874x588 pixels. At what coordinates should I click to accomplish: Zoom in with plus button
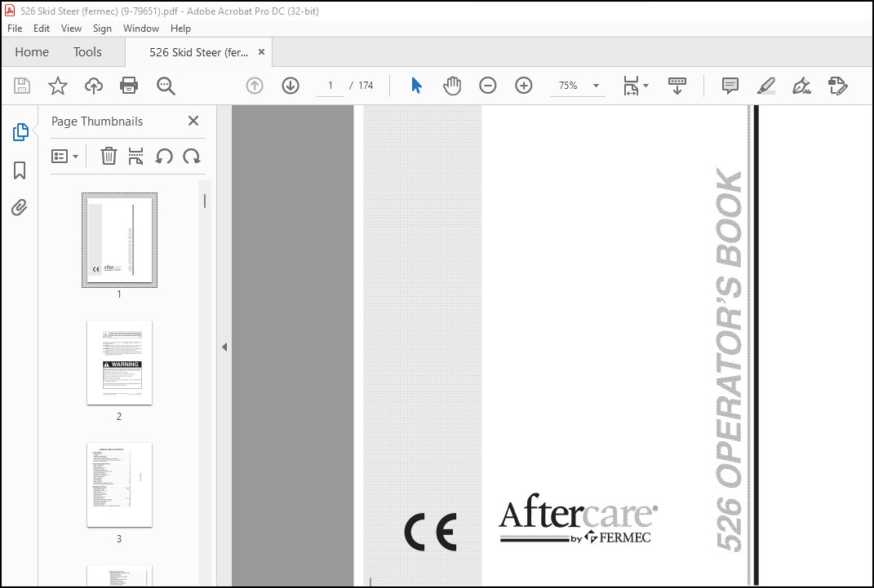pos(523,85)
